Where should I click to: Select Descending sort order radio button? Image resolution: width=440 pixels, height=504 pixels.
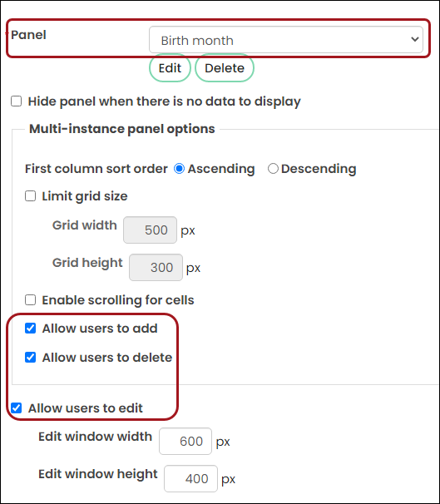(273, 169)
